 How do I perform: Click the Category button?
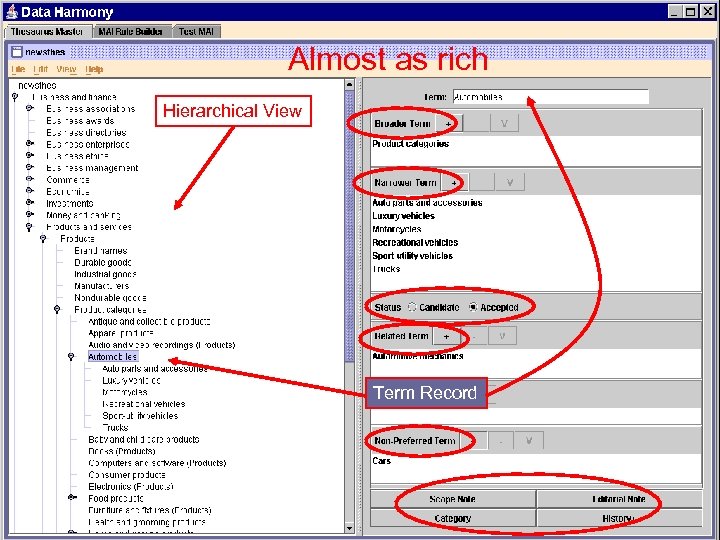tap(453, 518)
